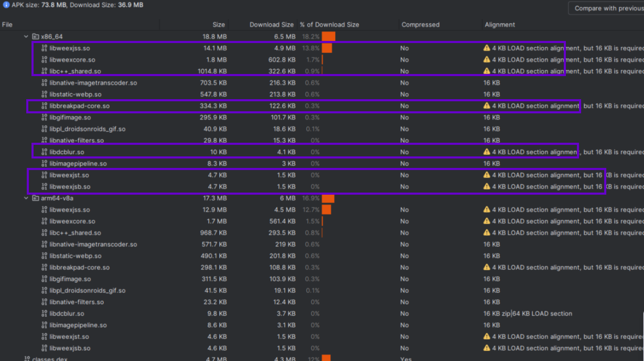Click the Compressed column header
The width and height of the screenshot is (644, 361).
pyautogui.click(x=420, y=25)
